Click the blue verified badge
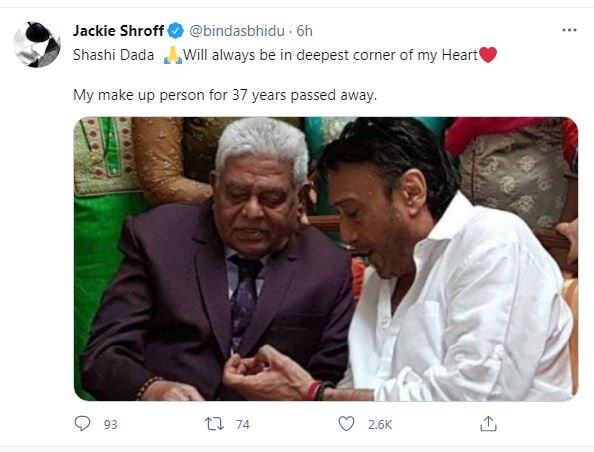594x452 pixels. click(175, 31)
